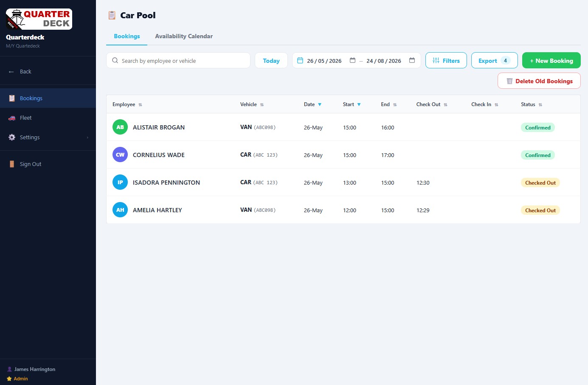
Task: Open Fleet in the sidebar
Action: tap(48, 118)
